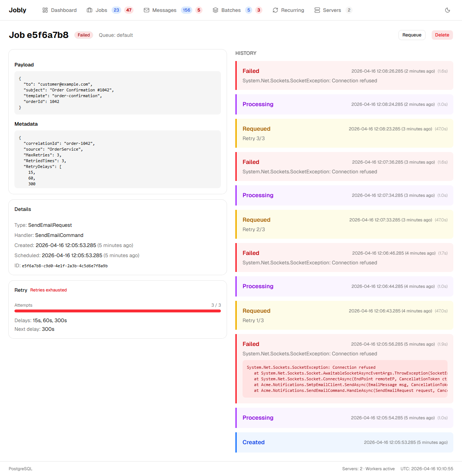Click the job ID GUID text

[x=65, y=266]
